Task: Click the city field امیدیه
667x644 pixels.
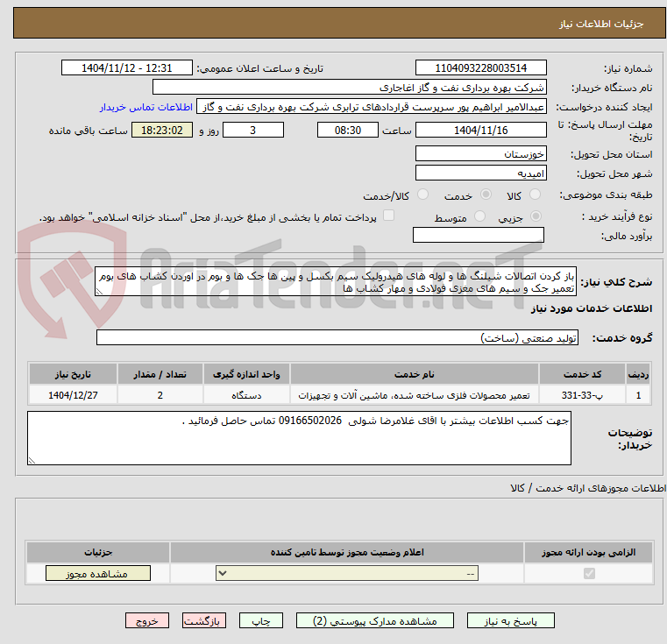Action: (481, 173)
